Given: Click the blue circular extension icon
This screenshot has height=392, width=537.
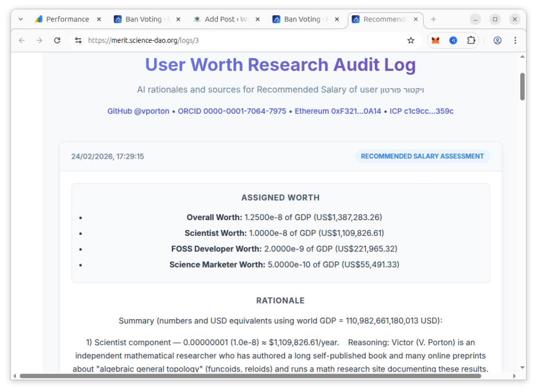Looking at the screenshot, I should pos(453,40).
